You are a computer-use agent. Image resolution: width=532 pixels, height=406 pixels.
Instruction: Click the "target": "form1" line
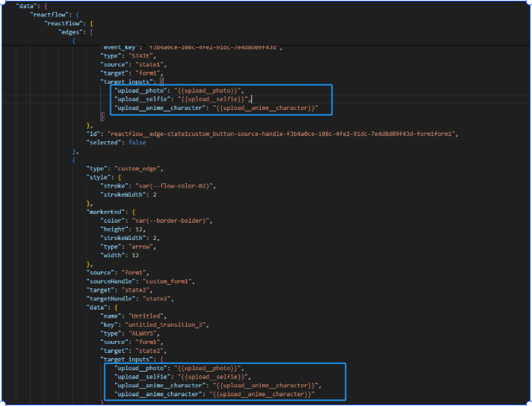[x=132, y=73]
